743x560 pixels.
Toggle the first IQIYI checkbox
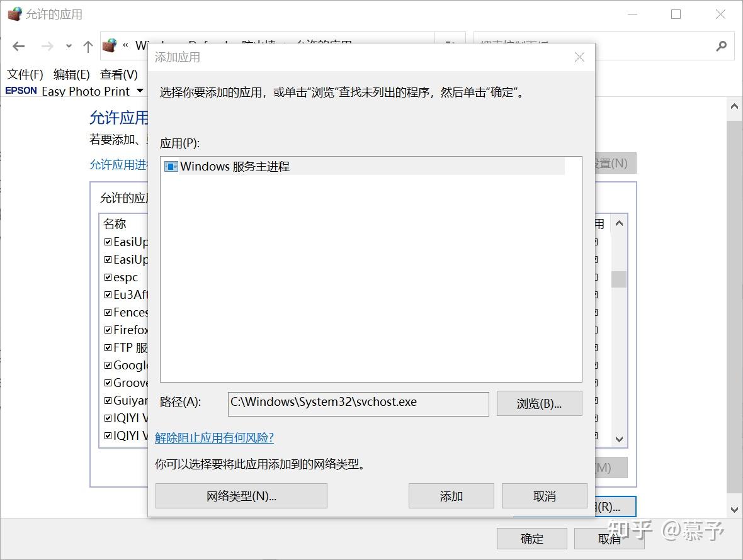108,418
